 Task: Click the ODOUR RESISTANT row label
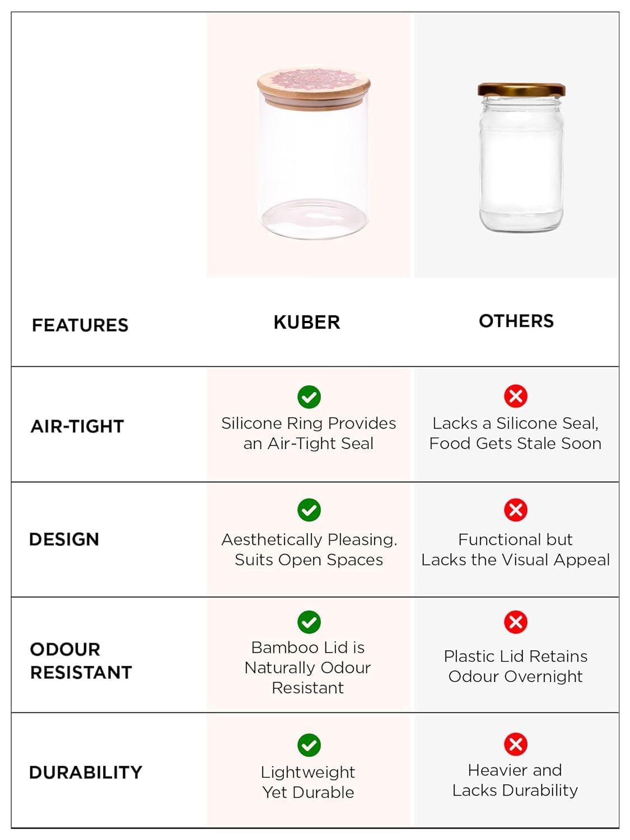pos(81,661)
